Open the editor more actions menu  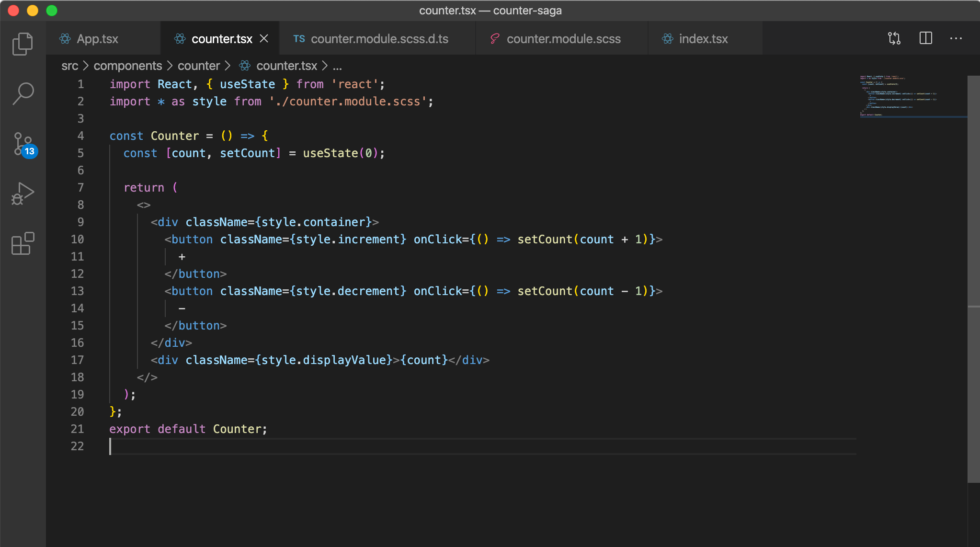956,38
